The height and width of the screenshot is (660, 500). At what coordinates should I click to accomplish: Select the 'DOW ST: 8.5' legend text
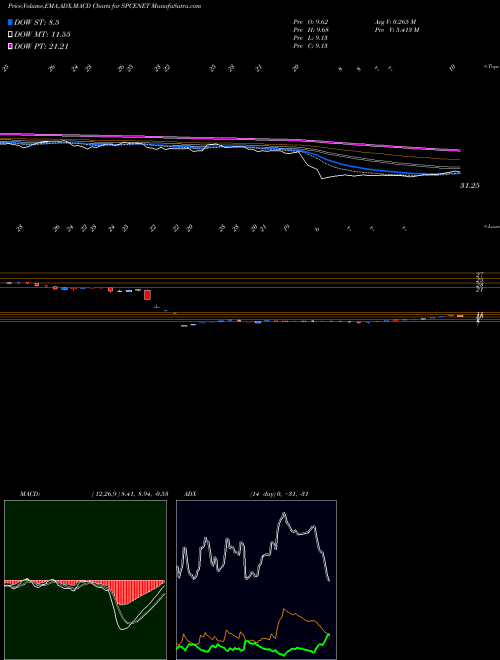coord(38,23)
